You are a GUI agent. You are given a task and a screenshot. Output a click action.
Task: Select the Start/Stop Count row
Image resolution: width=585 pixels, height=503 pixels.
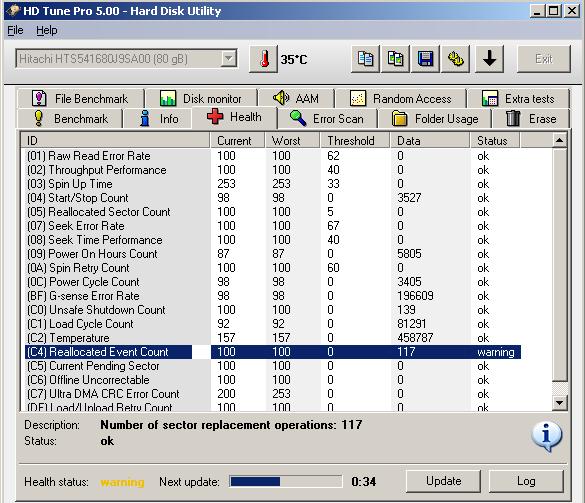272,198
